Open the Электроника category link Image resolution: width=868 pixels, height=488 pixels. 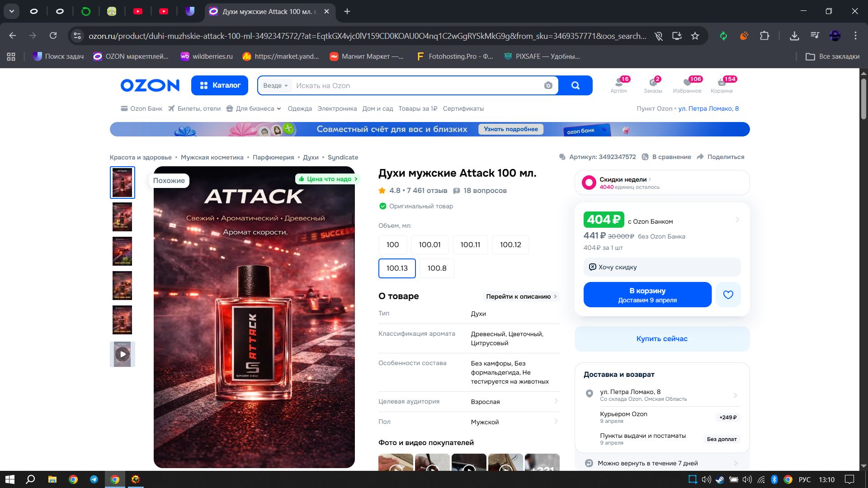click(x=337, y=108)
